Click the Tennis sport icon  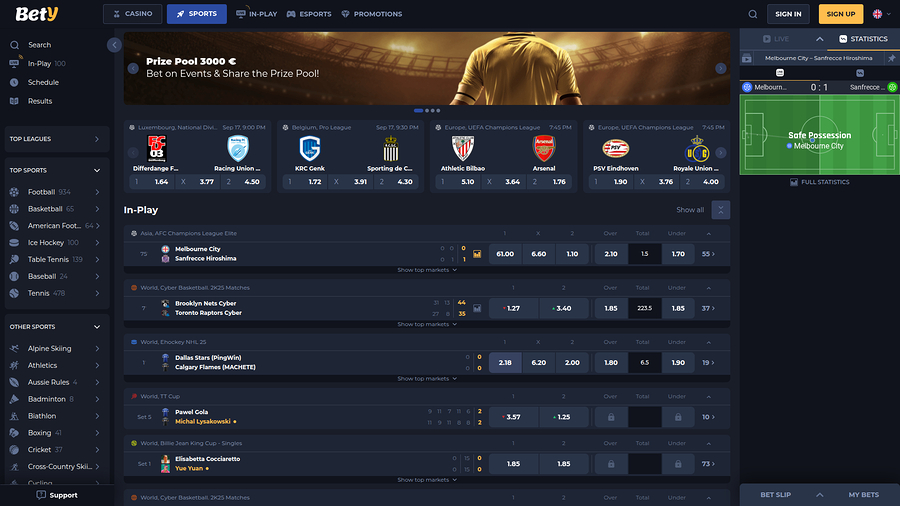click(14, 293)
